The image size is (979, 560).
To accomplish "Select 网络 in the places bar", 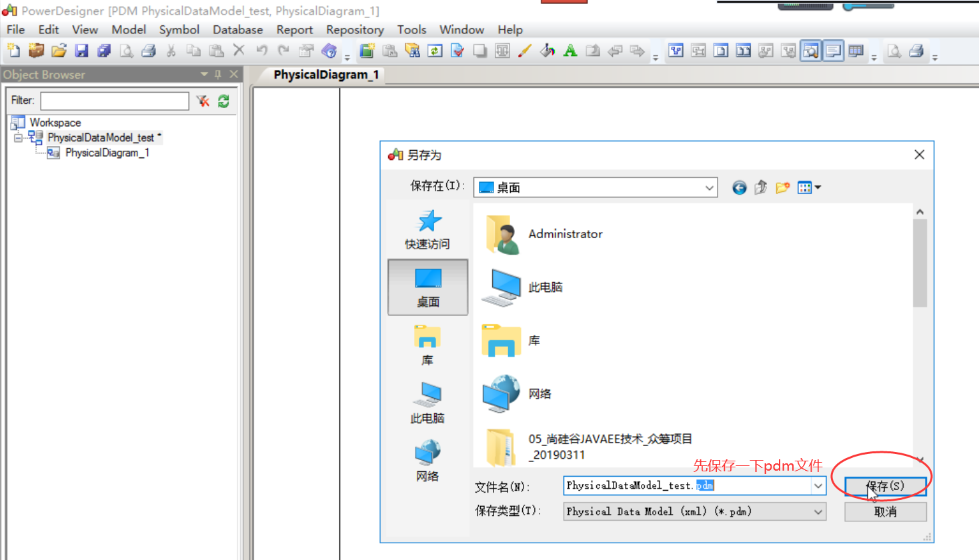I will (427, 461).
